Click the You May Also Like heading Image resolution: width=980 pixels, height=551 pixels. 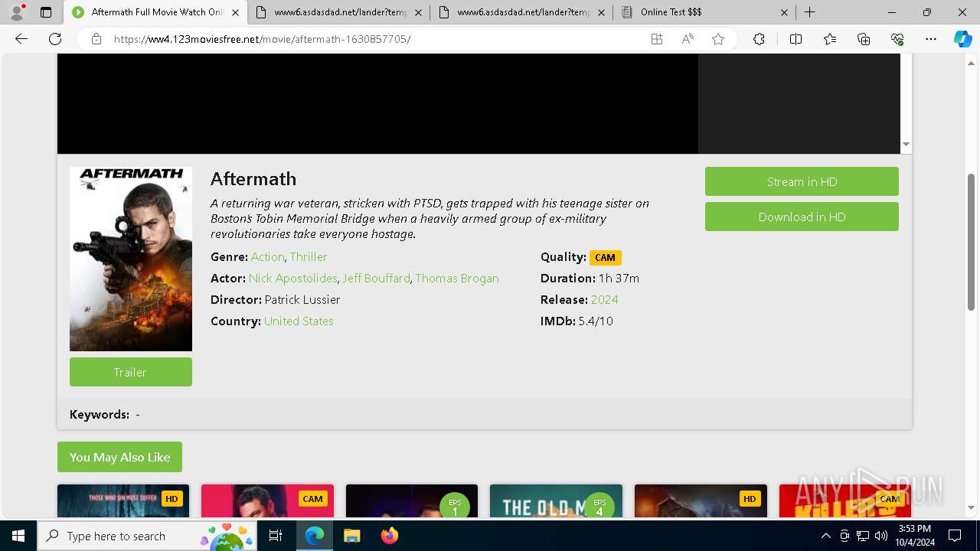point(119,457)
